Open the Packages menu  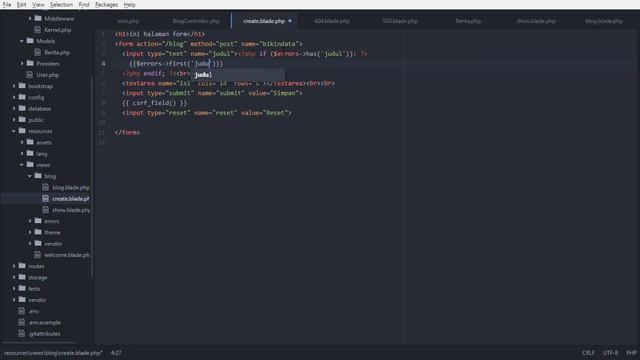(x=106, y=4)
